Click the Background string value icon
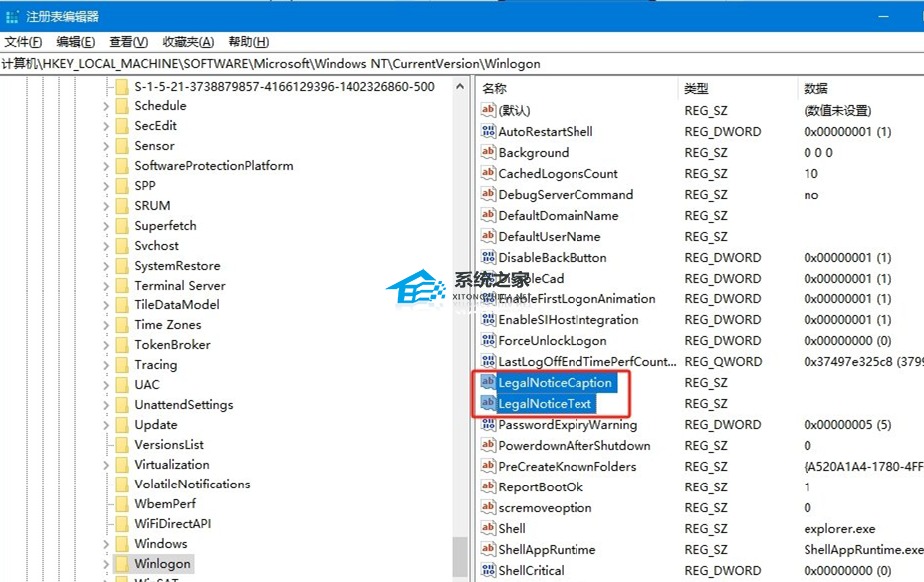Screen dimensions: 924x582 (x=488, y=152)
